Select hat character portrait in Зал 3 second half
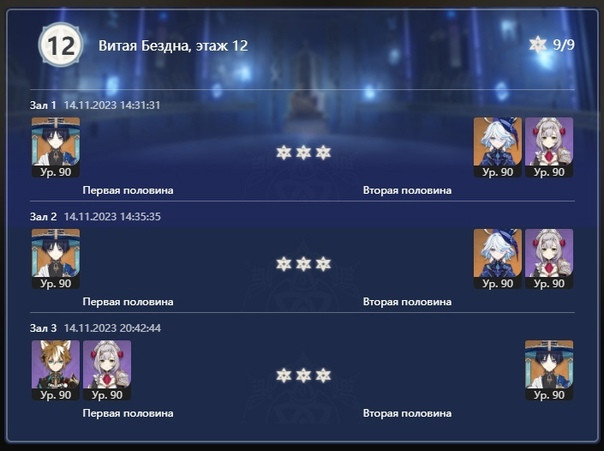 tap(549, 370)
